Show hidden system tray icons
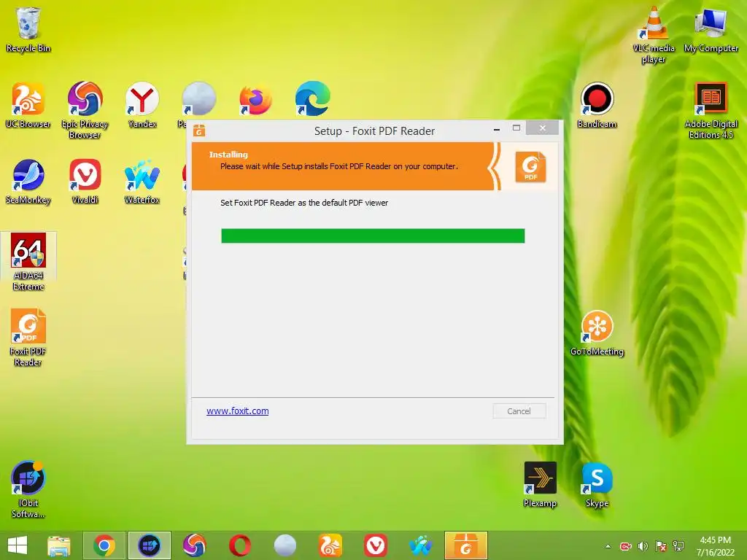The height and width of the screenshot is (560, 747). tap(608, 546)
